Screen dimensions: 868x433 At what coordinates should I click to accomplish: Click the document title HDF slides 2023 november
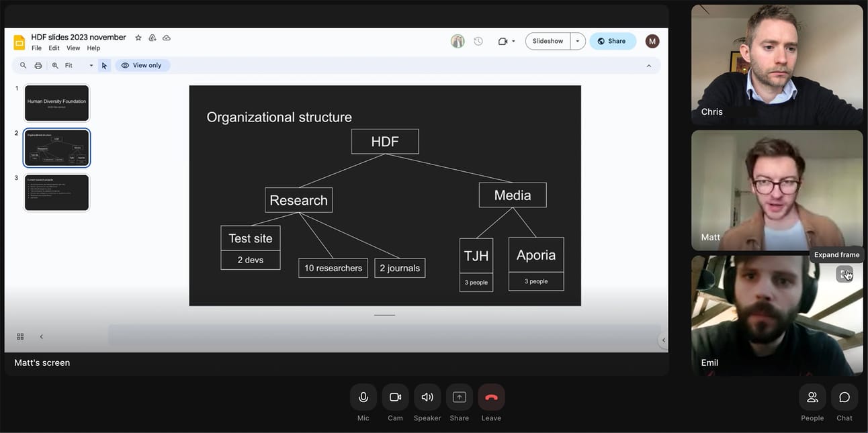(79, 38)
